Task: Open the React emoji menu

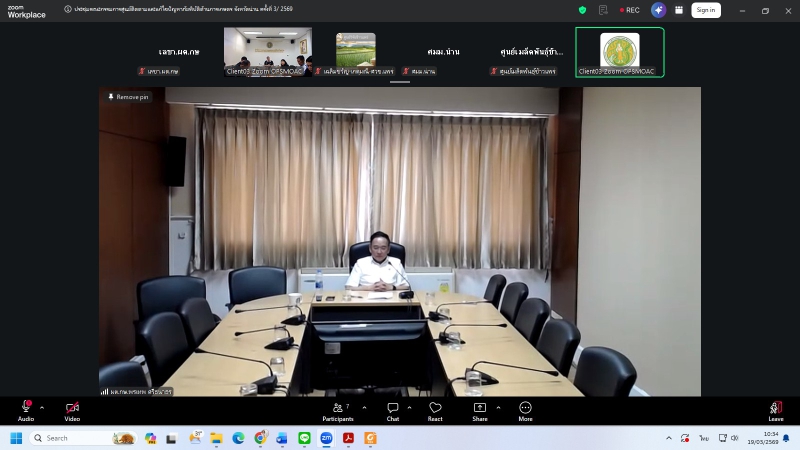Action: 435,408
